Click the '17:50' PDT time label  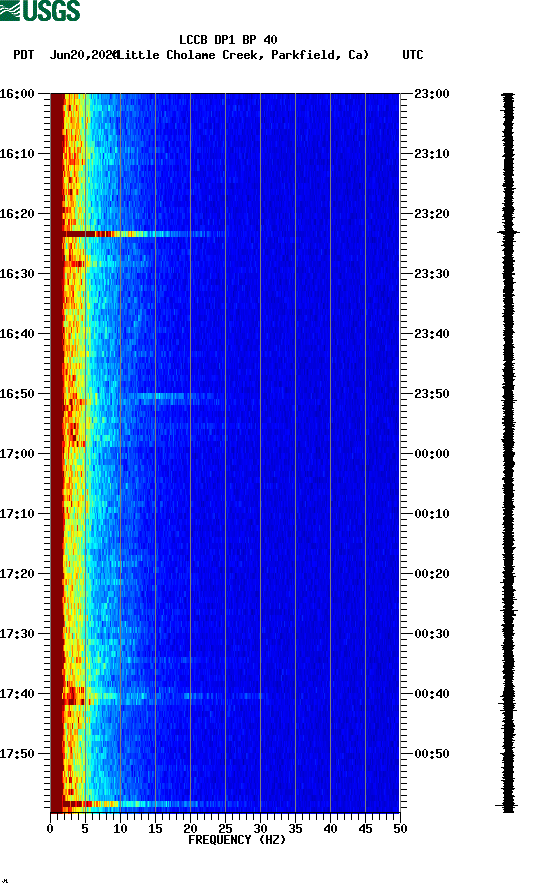pyautogui.click(x=17, y=754)
